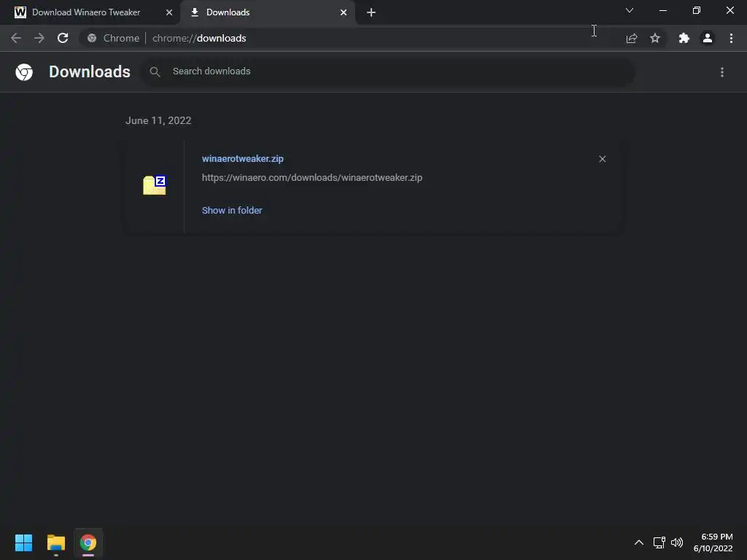Click Show in folder link
The height and width of the screenshot is (560, 747).
[x=232, y=210]
